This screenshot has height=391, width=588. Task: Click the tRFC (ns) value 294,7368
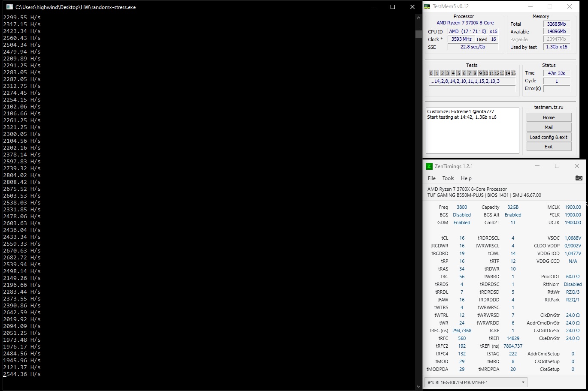click(462, 331)
